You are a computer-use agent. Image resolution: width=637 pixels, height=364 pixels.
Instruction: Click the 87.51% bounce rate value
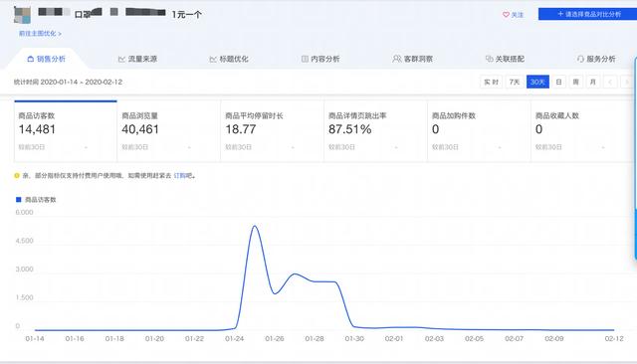(349, 129)
